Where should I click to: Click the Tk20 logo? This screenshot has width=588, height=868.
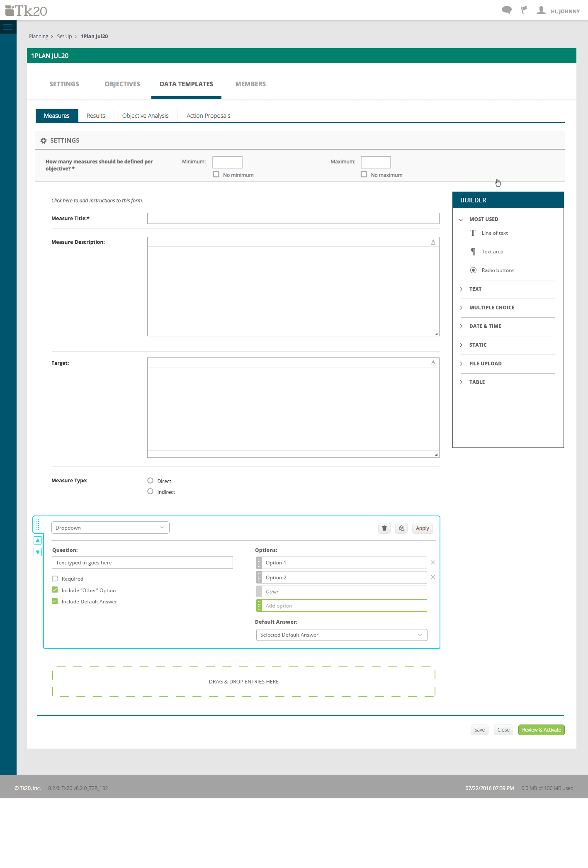click(x=26, y=10)
